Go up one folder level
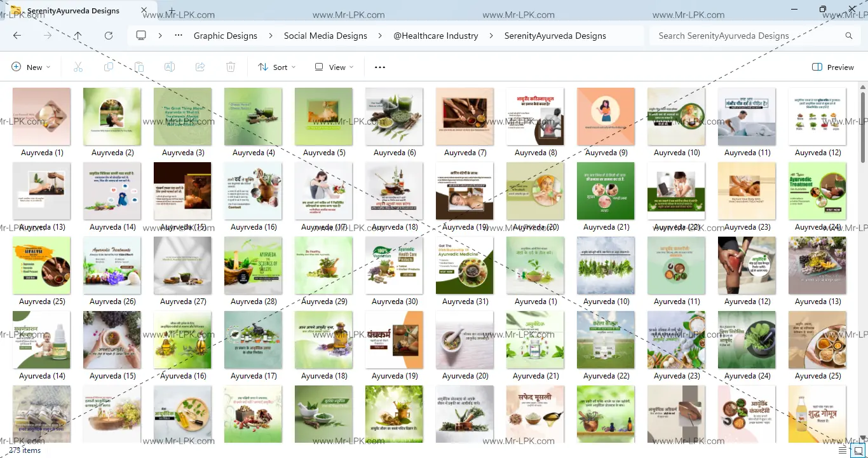The image size is (868, 458). (78, 36)
